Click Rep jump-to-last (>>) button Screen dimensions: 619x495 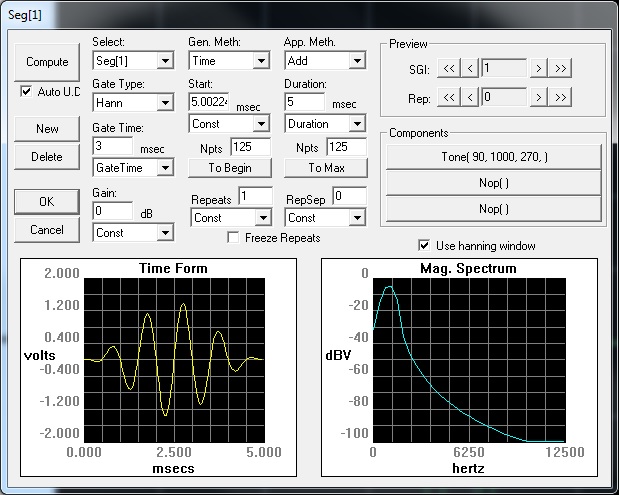click(x=560, y=97)
